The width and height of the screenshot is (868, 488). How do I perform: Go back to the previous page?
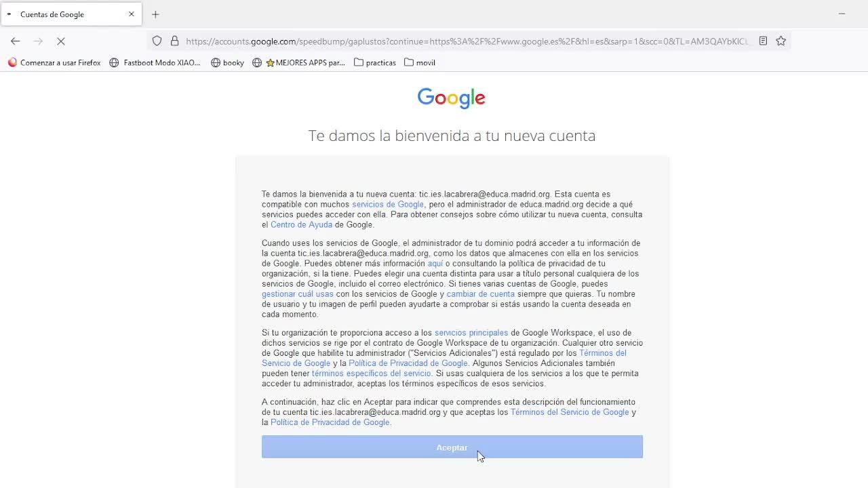click(15, 41)
